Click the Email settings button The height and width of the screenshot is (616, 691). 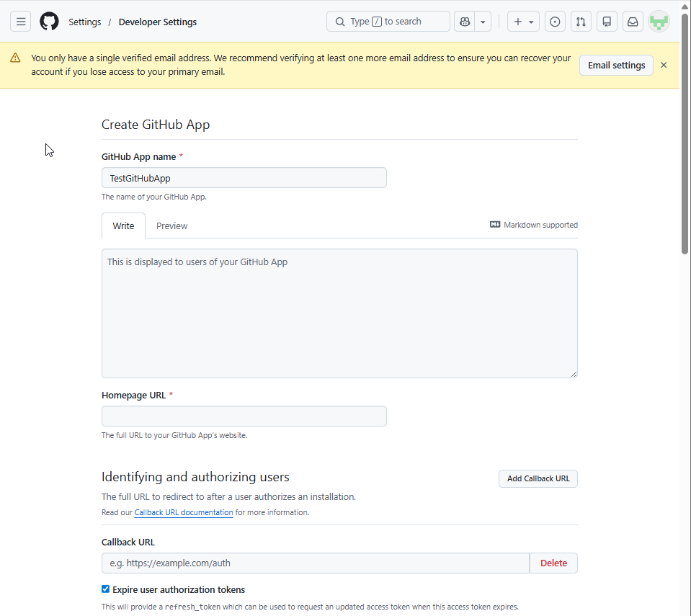click(x=616, y=66)
